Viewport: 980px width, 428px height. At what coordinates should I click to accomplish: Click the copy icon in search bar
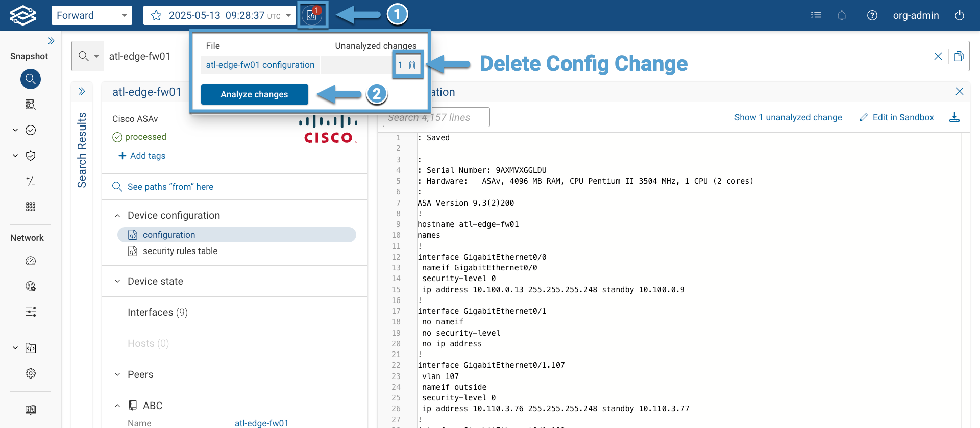tap(959, 56)
